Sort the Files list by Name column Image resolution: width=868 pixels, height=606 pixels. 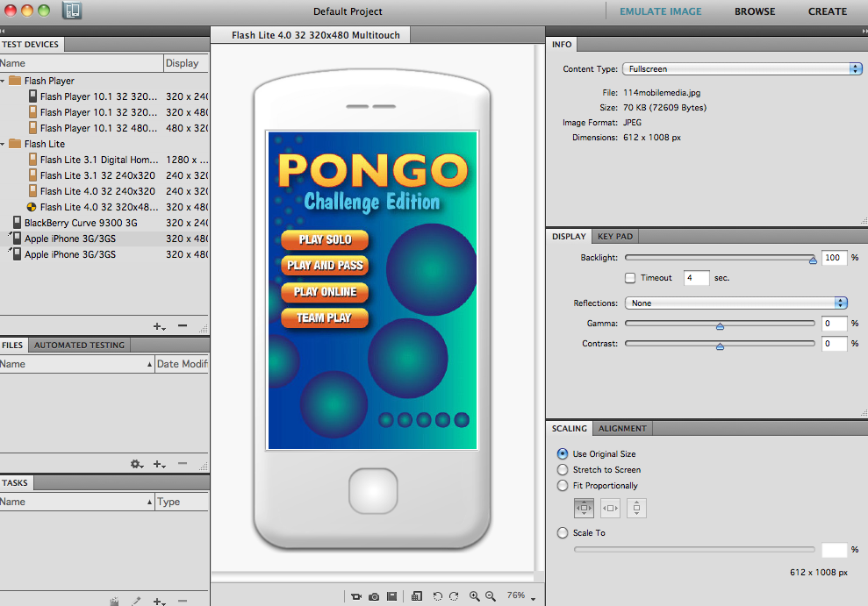tap(77, 364)
